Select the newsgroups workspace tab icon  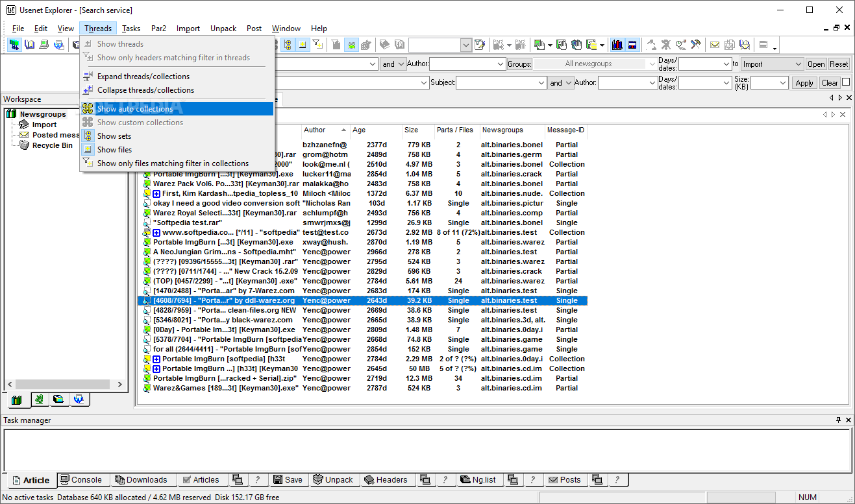click(x=17, y=400)
